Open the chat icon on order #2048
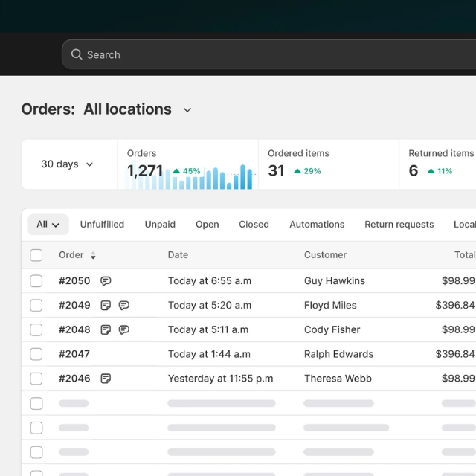Image resolution: width=476 pixels, height=476 pixels. 124,329
